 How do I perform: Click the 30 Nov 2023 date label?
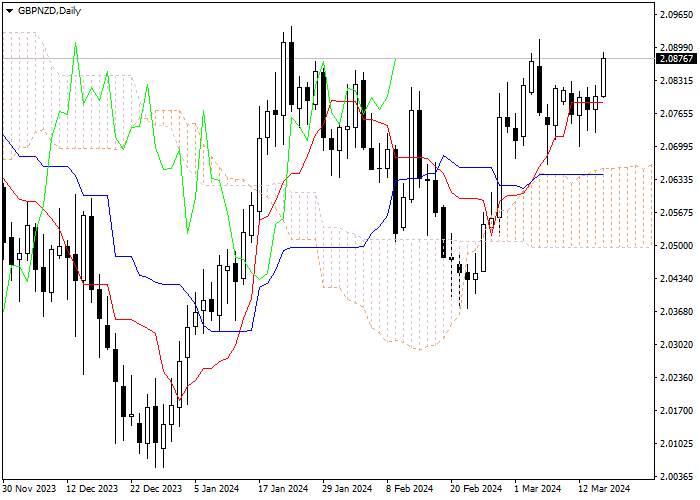pos(29,488)
